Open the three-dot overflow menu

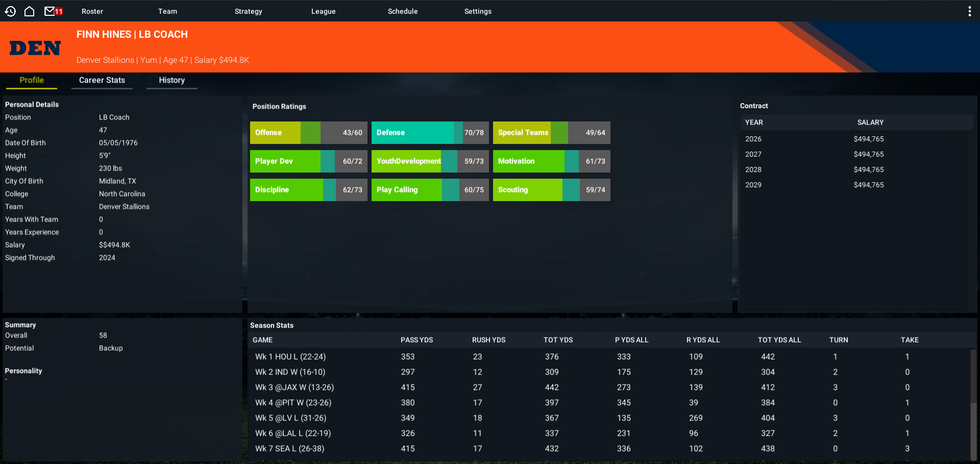click(x=969, y=11)
